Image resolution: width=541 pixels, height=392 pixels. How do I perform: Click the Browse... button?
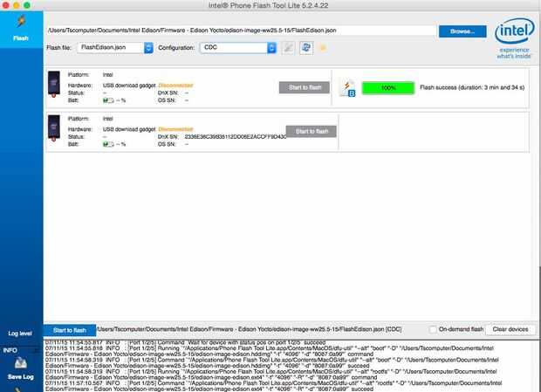(x=462, y=31)
